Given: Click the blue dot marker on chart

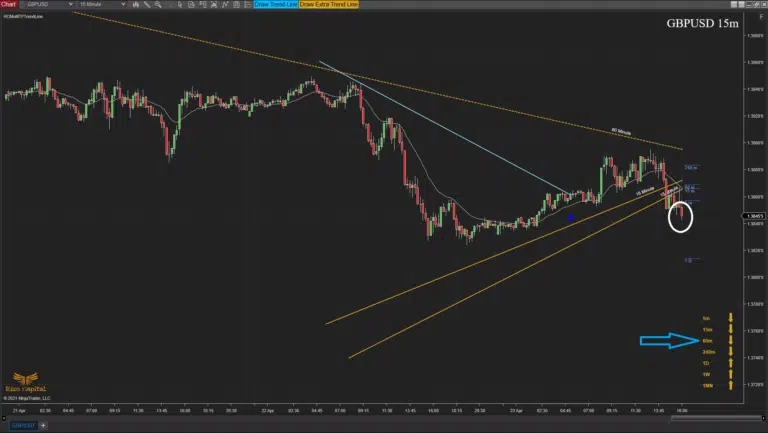Looking at the screenshot, I should click(x=571, y=217).
